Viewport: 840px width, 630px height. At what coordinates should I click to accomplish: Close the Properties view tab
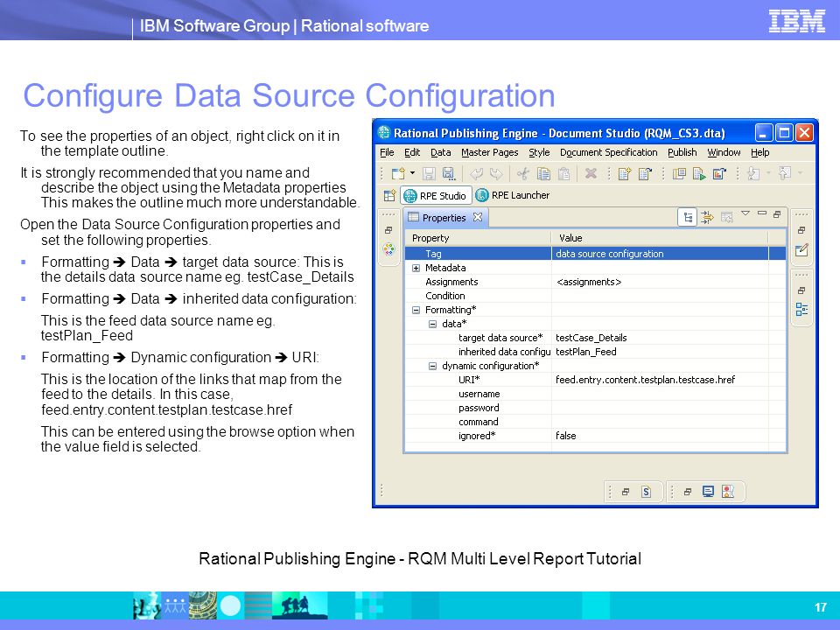(x=478, y=217)
